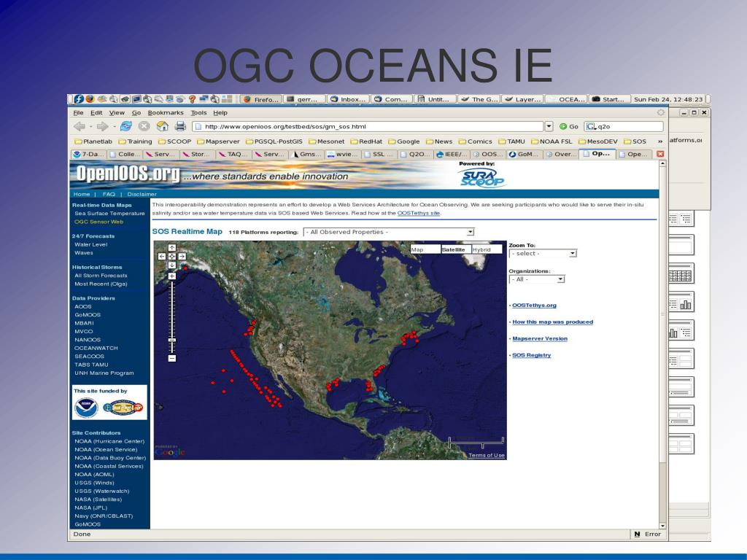Viewport: 747px width, 560px height.
Task: Click the browser Back arrow
Action: click(80, 126)
